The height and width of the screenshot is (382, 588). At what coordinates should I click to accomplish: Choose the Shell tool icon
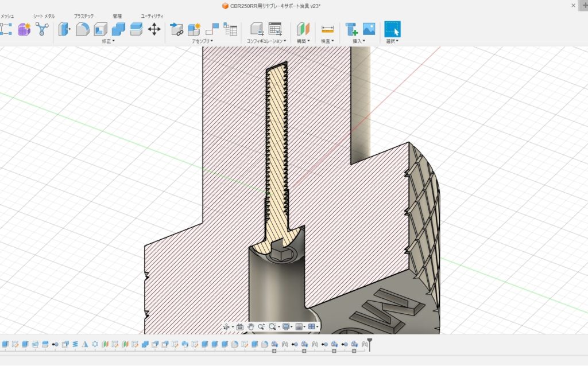pos(100,29)
